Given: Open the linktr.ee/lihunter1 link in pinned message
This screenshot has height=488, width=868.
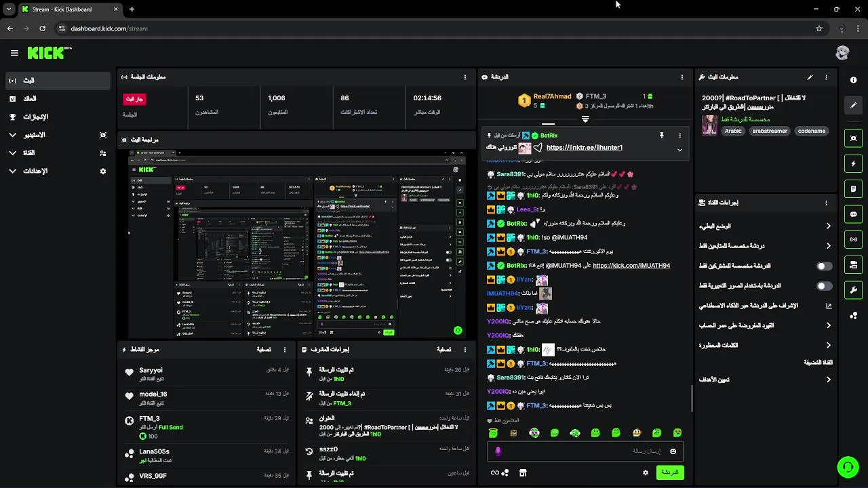Looking at the screenshot, I should 584,148.
